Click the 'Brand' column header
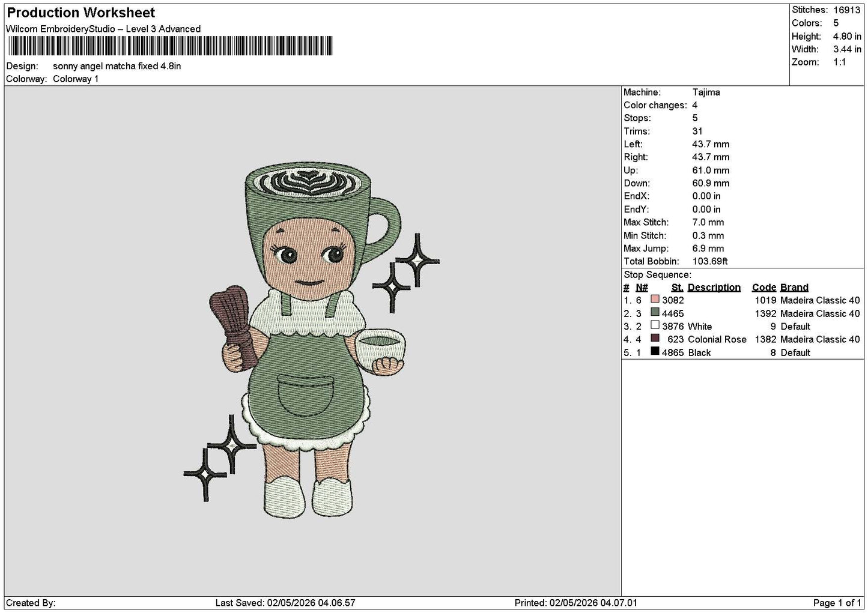The width and height of the screenshot is (868, 613). (794, 287)
